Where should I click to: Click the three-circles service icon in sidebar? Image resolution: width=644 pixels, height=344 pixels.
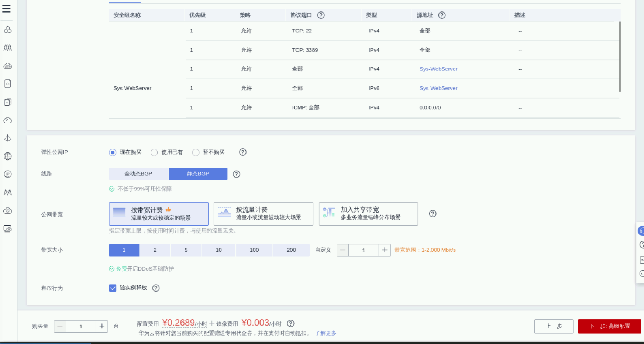pos(8,30)
